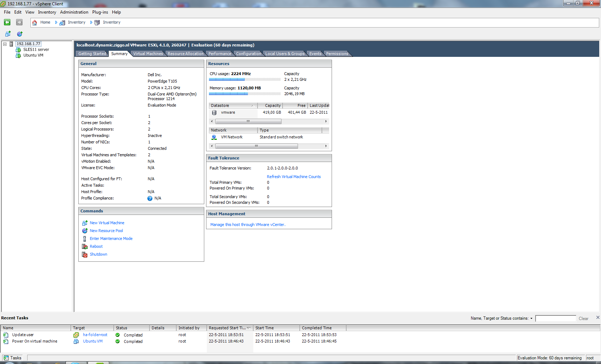Image resolution: width=601 pixels, height=364 pixels.
Task: Click the Profile Compliance question mark icon
Action: coord(150,198)
